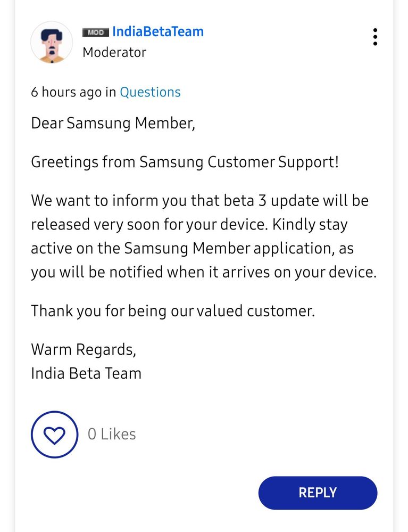The width and height of the screenshot is (408, 532).
Task: Click the beta 3 update sentence line
Action: [x=199, y=201]
